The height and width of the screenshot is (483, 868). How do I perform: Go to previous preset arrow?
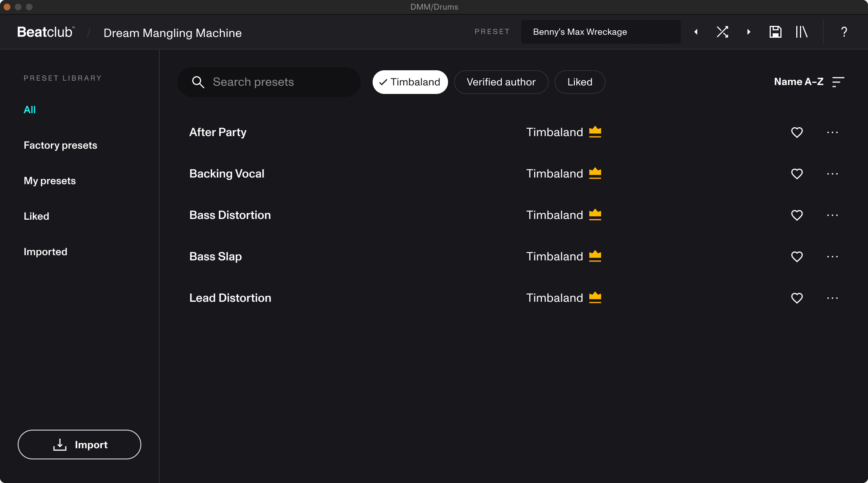coord(696,32)
